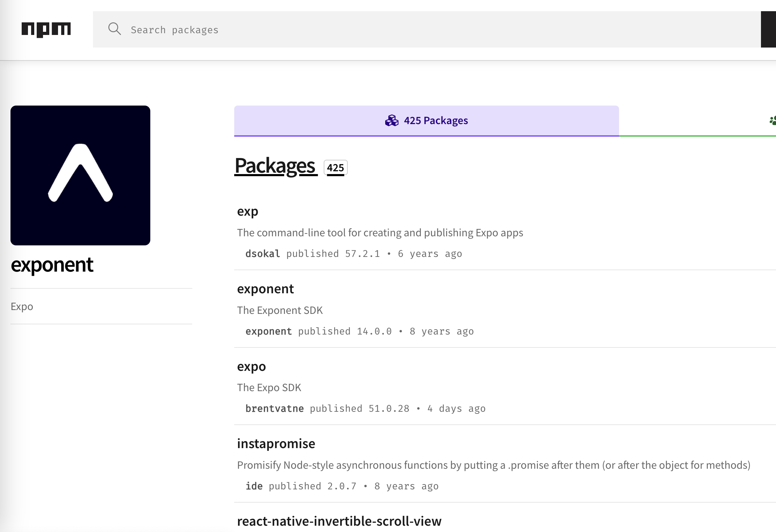776x532 pixels.
Task: Open react-native-invertible-scroll-view package
Action: (339, 521)
